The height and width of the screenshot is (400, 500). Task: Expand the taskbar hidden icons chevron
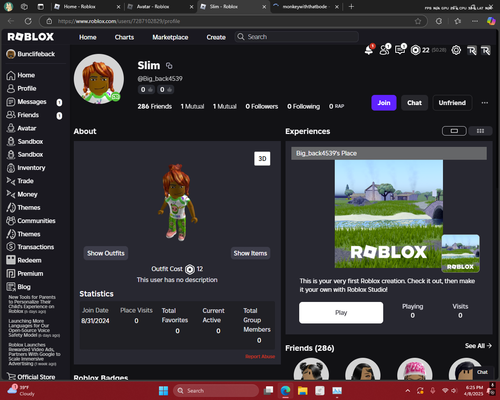coord(407,390)
